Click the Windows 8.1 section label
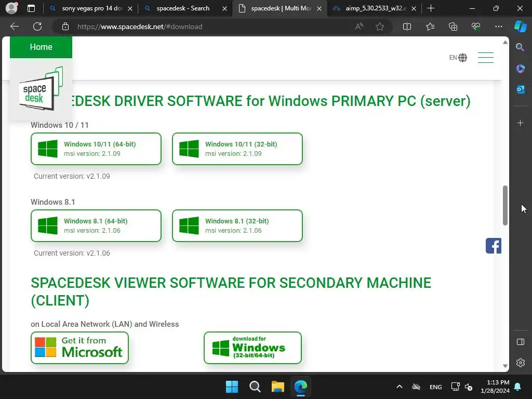Screen dimensions: 532x399 (x=53, y=202)
